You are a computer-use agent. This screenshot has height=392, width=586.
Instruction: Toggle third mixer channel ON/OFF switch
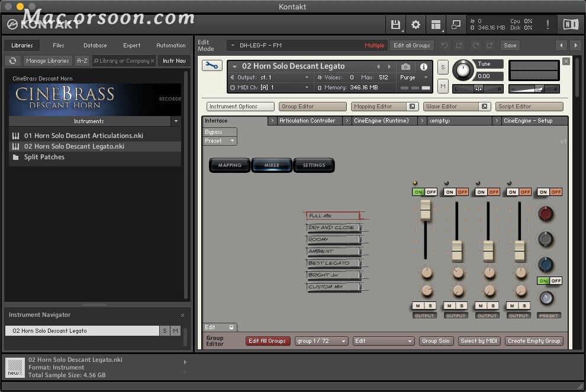(487, 192)
